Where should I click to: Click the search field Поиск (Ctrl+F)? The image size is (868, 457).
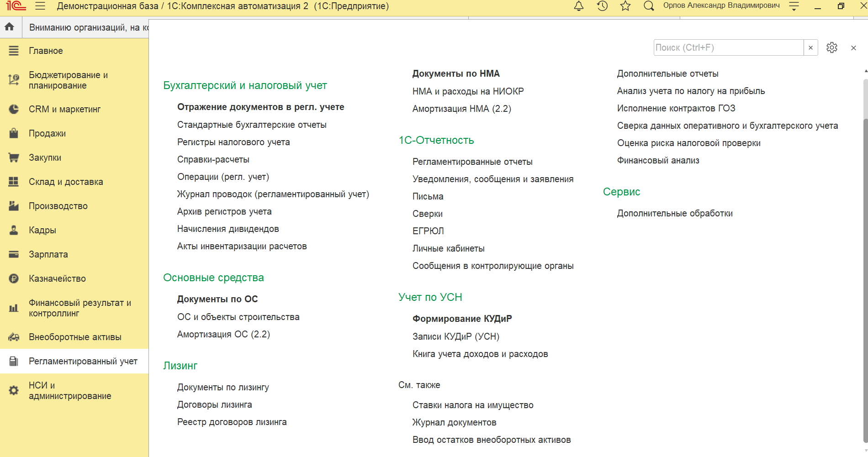click(x=728, y=47)
